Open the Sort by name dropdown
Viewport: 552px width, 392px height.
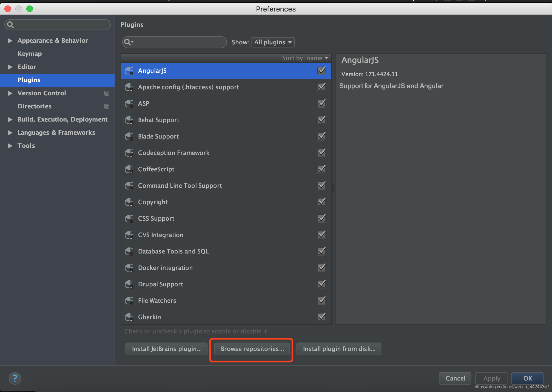click(305, 58)
